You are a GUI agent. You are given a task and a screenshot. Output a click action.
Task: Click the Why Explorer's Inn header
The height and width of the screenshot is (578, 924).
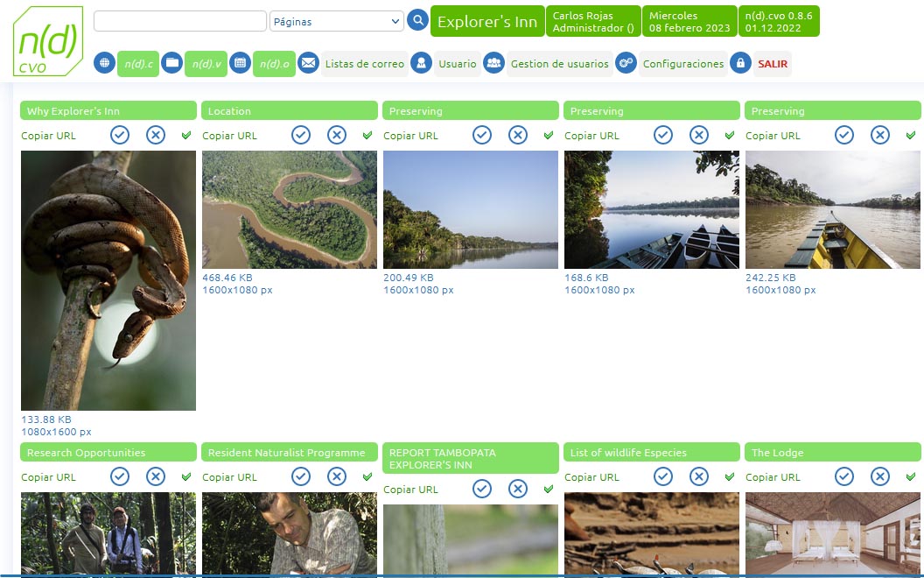pyautogui.click(x=108, y=111)
